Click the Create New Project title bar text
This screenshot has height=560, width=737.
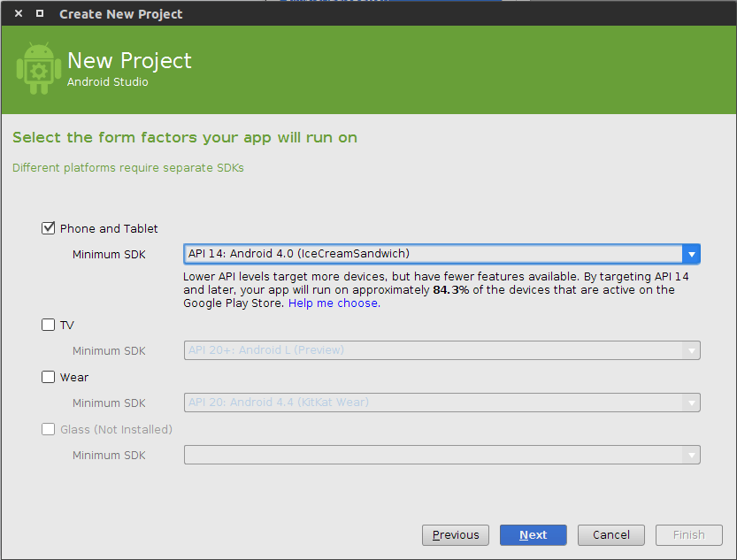click(121, 14)
